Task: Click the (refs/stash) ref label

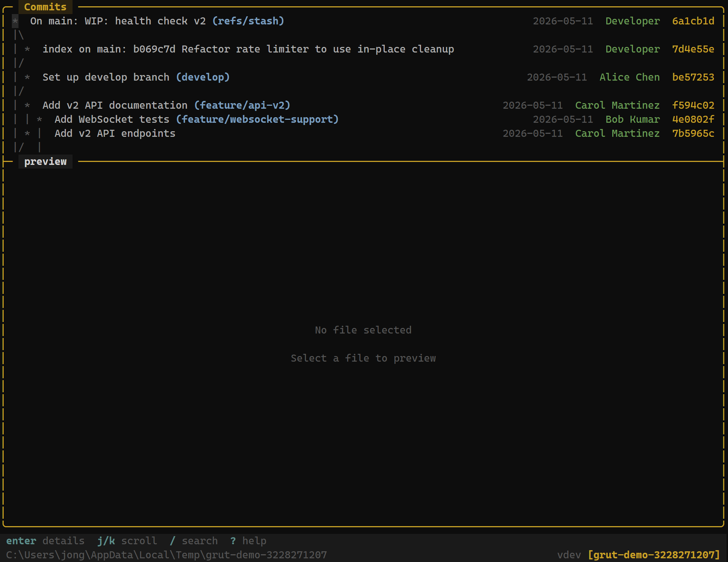Action: point(248,21)
